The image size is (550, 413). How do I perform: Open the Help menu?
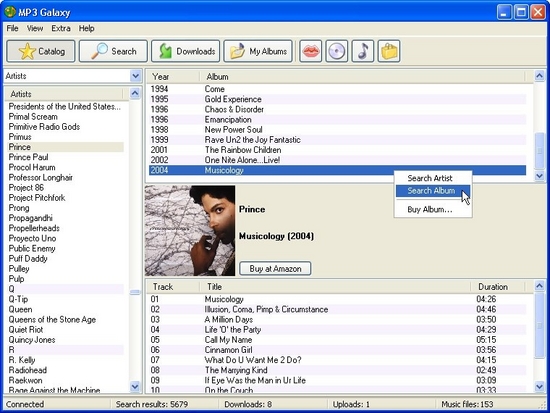point(86,28)
